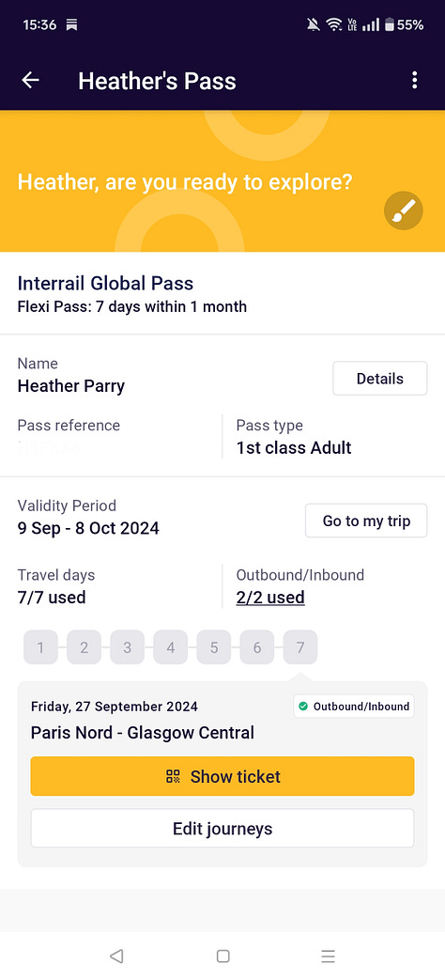Select travel day 3 chip

(128, 647)
